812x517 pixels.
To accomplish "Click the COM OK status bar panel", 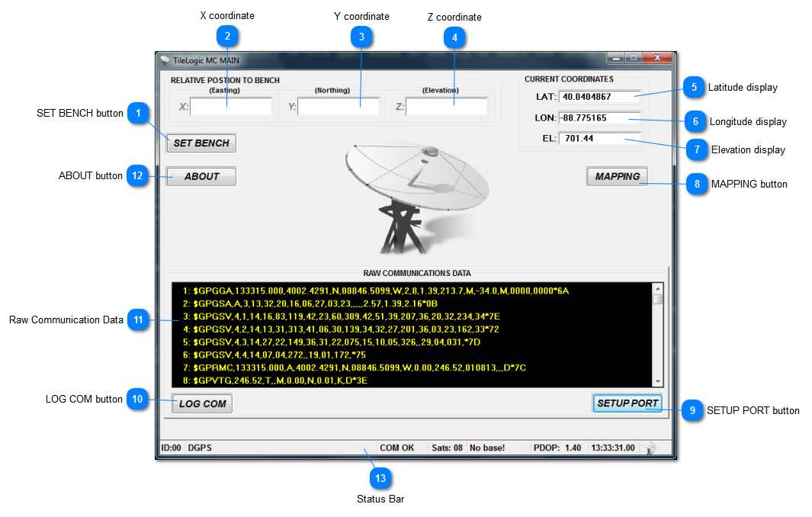I will click(398, 448).
